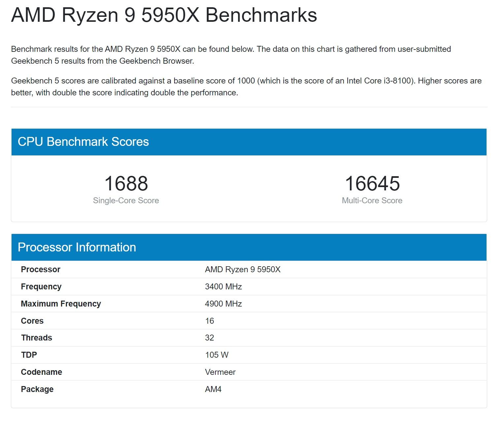Click the 16645 multi-core score value
This screenshot has width=504, height=424.
pyautogui.click(x=372, y=183)
